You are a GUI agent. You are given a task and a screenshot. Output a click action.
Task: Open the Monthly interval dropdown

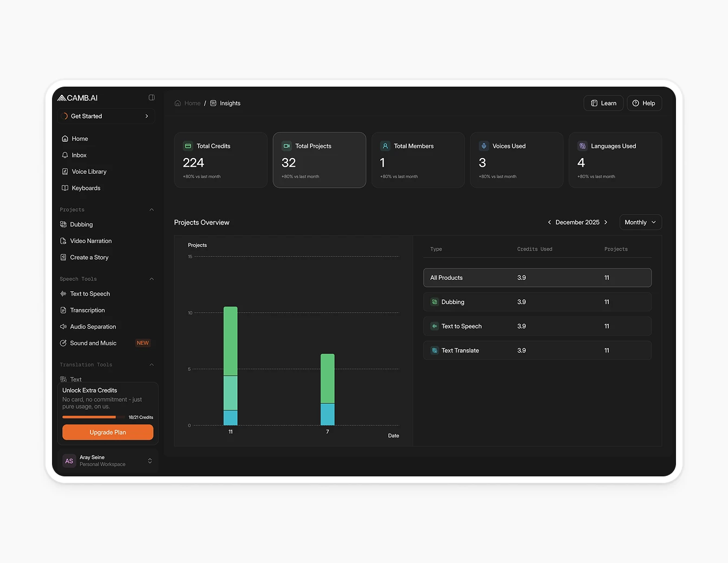(x=640, y=222)
